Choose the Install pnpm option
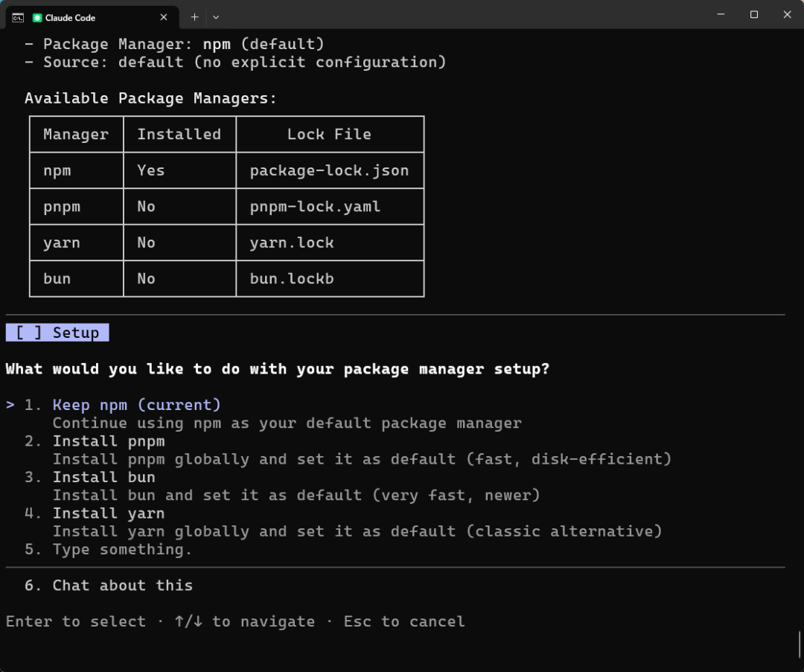This screenshot has height=672, width=804. coord(109,441)
